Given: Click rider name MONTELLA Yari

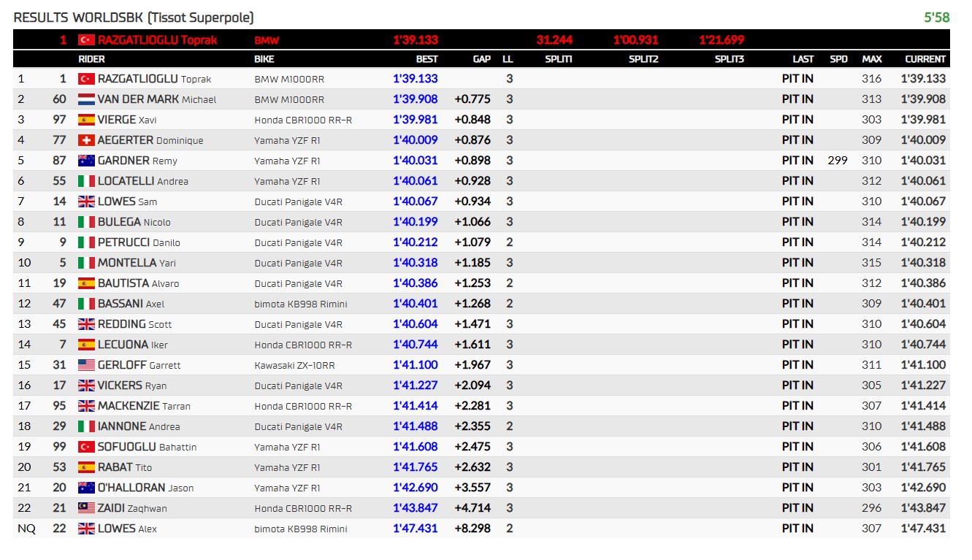Looking at the screenshot, I should 137,263.
